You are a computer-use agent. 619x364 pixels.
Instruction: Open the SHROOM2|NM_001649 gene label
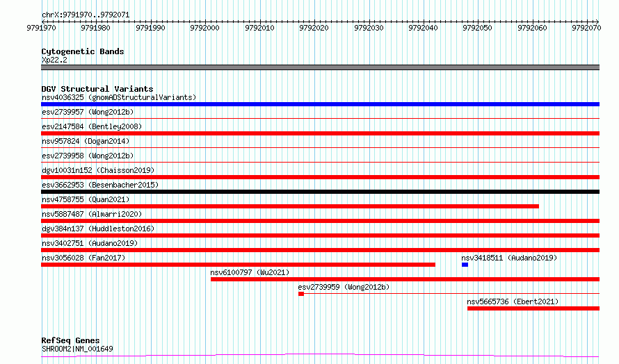tap(77, 349)
